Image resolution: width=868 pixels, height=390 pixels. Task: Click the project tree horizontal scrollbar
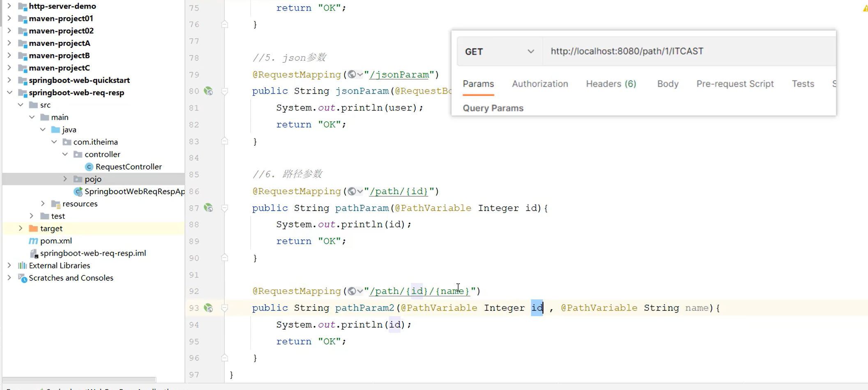[x=79, y=379]
